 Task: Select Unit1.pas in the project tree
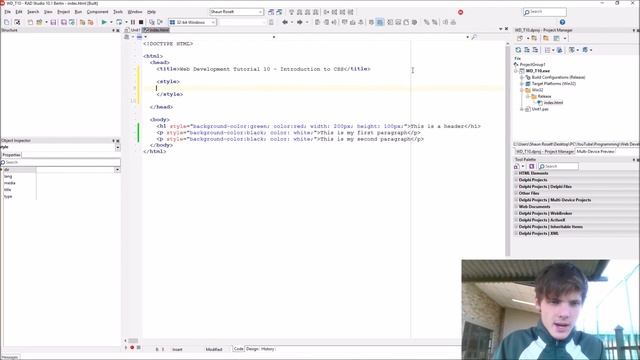coord(540,109)
